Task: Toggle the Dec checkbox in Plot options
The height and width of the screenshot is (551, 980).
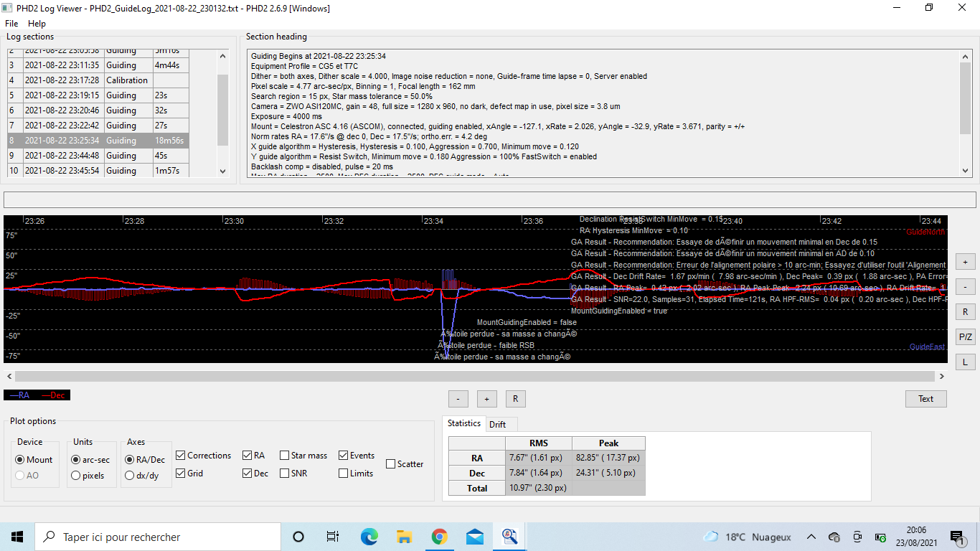Action: 256,474
